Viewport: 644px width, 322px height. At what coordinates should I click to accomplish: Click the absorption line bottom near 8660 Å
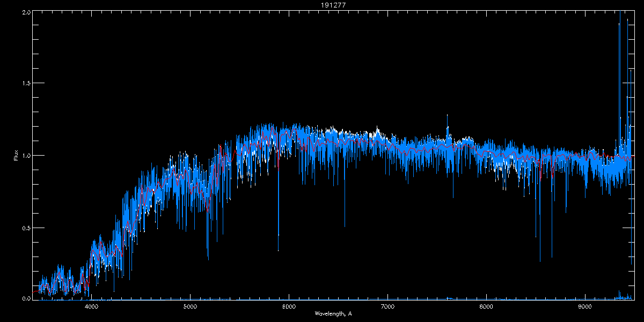[552, 257]
